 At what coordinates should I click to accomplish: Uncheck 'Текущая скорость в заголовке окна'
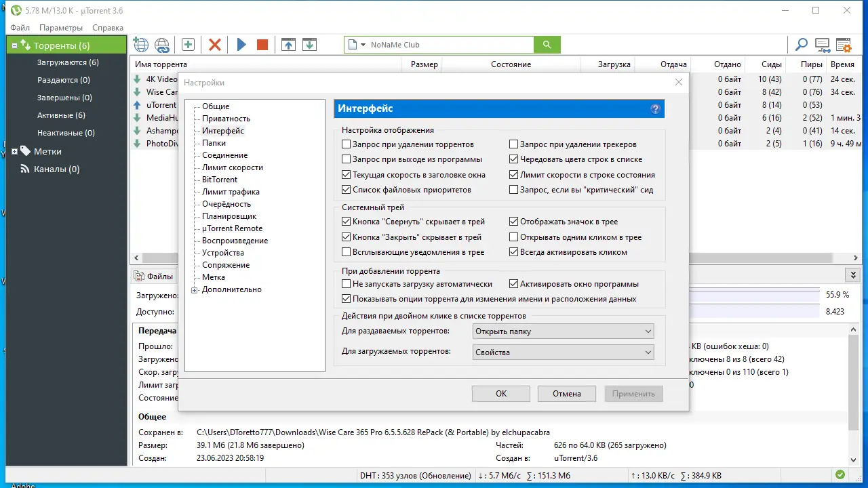[347, 175]
